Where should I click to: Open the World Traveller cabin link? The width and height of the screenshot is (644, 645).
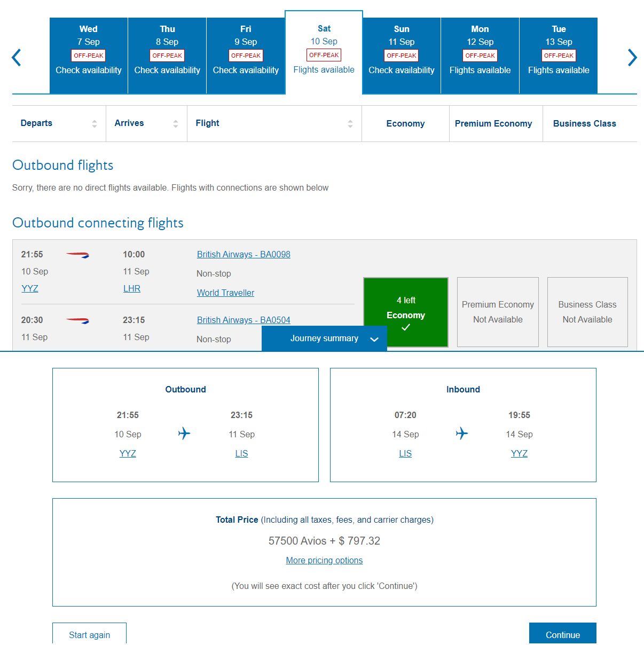point(225,293)
